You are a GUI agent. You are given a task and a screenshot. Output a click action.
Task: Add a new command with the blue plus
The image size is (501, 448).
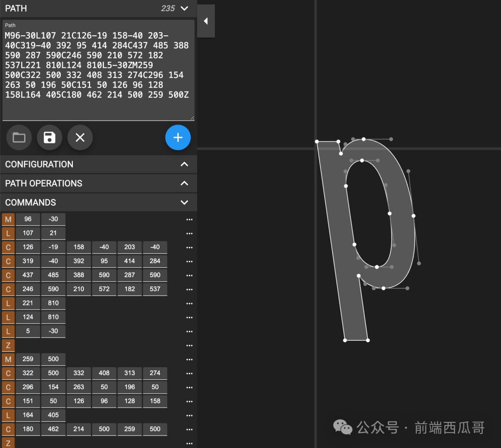[x=178, y=137]
